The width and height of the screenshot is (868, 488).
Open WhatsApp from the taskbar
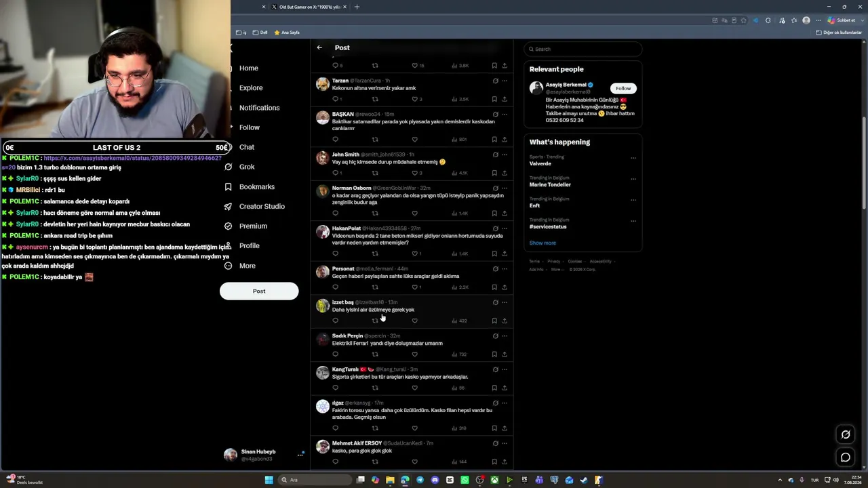point(465,480)
